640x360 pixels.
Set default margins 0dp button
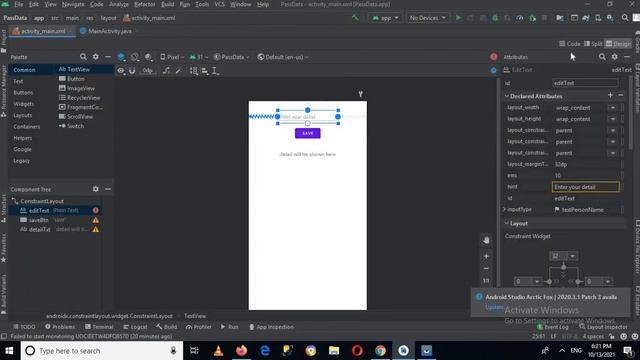point(148,71)
